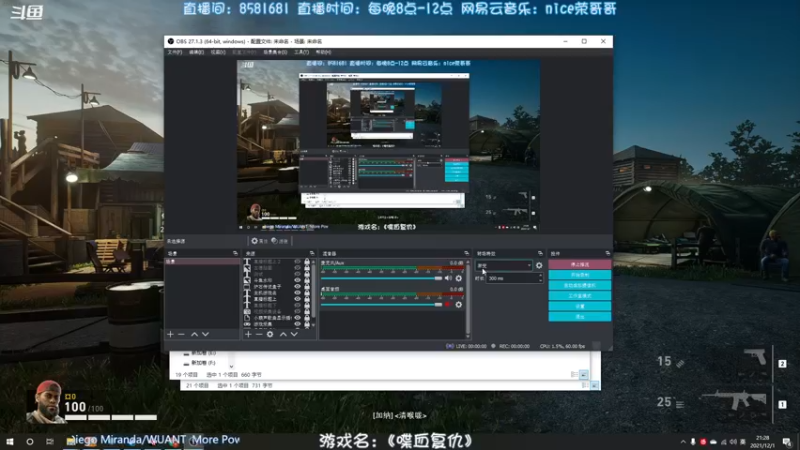Move scene down in Scenes panel
Screen dimensions: 800x450
206,334
